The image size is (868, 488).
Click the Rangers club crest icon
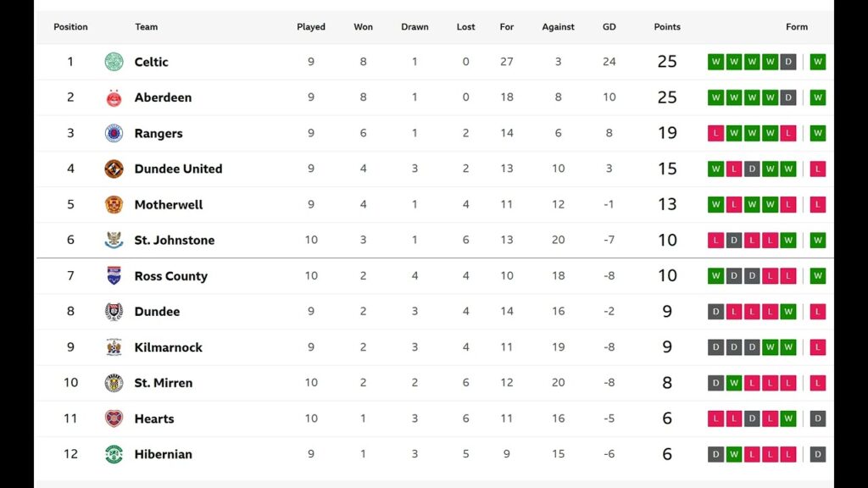(114, 133)
